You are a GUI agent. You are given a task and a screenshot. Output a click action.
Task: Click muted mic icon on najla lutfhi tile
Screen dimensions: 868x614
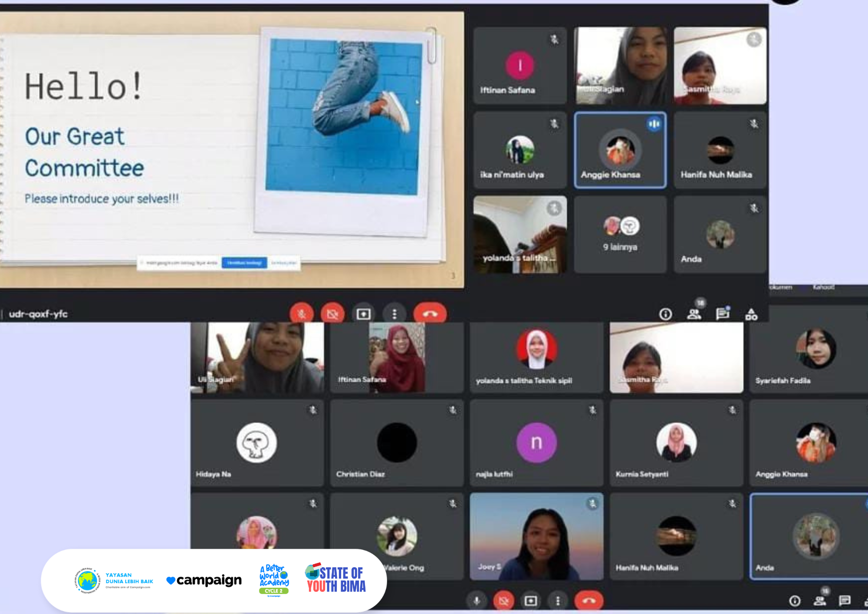(592, 410)
